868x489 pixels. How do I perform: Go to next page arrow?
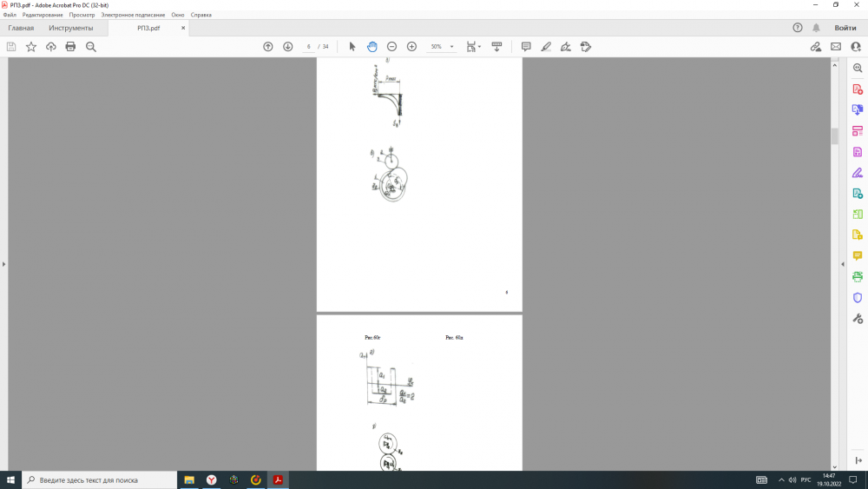288,47
